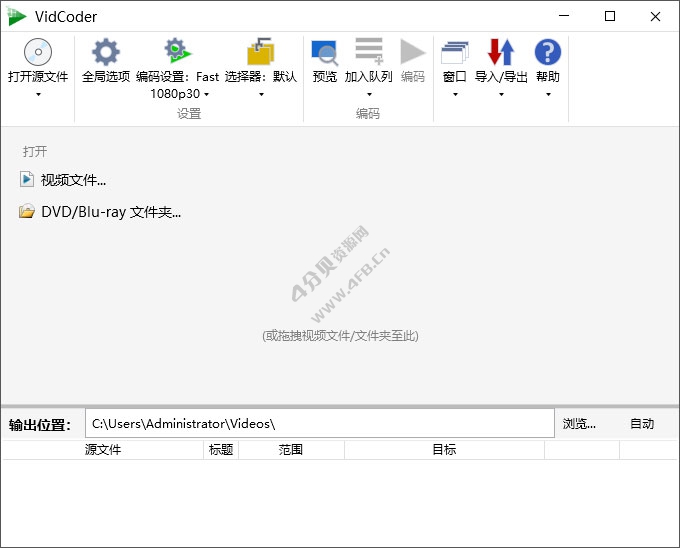The width and height of the screenshot is (680, 548).
Task: Expand the 打开源文件 dropdown arrow
Action: (38, 94)
